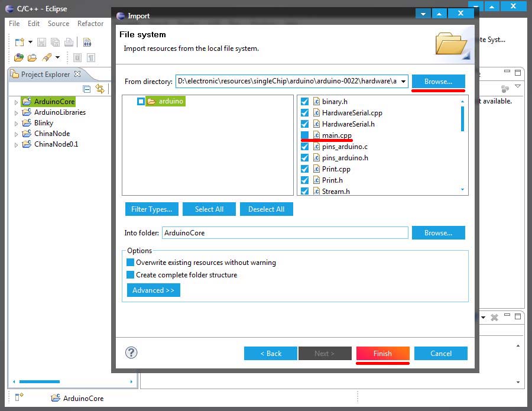Click the Into folder input field
Screen dimensions: 532x411
click(x=285, y=233)
